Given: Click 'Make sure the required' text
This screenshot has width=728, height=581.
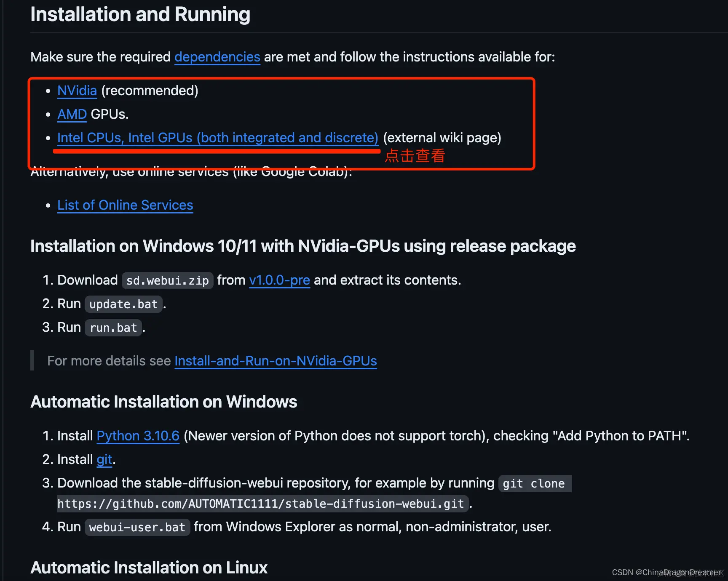Looking at the screenshot, I should [101, 57].
